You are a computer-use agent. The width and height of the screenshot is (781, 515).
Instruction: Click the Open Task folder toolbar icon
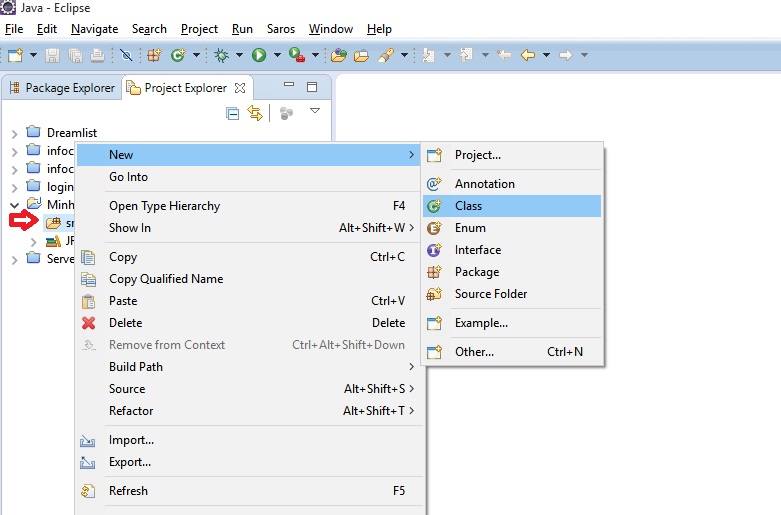361,55
